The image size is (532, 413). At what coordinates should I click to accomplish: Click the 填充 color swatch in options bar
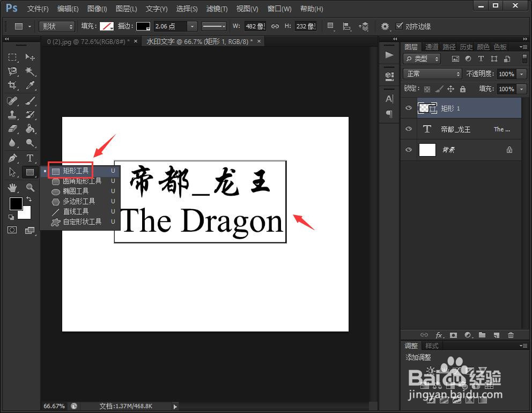tap(107, 26)
